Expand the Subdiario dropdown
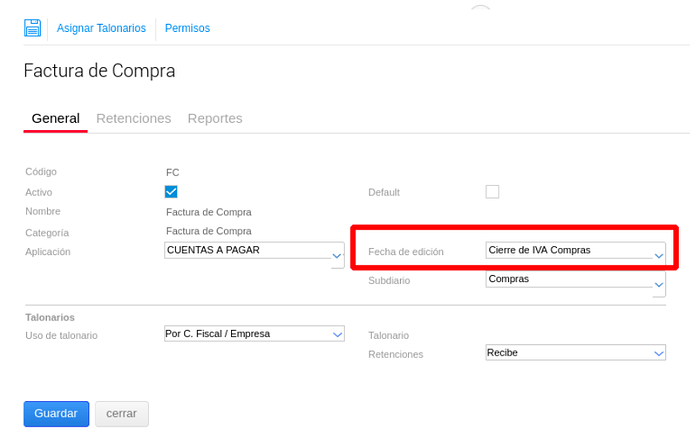Screen dimensions: 690x447 pyautogui.click(x=575, y=280)
